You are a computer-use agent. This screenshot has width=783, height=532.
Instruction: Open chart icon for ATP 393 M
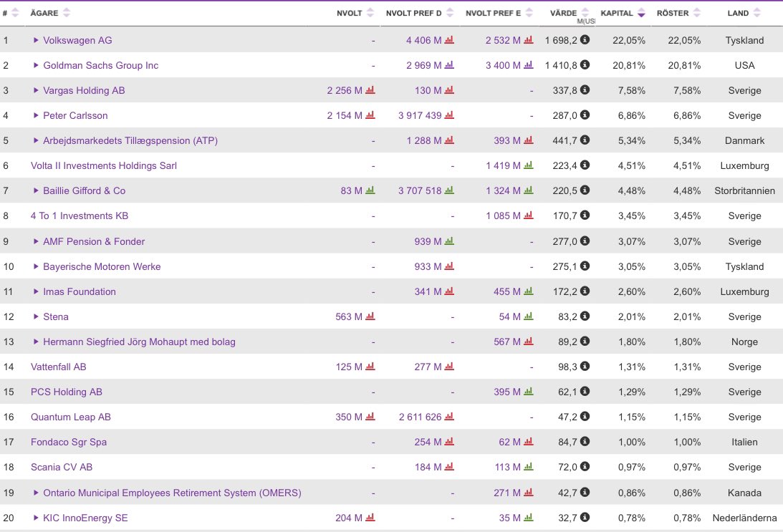point(529,140)
